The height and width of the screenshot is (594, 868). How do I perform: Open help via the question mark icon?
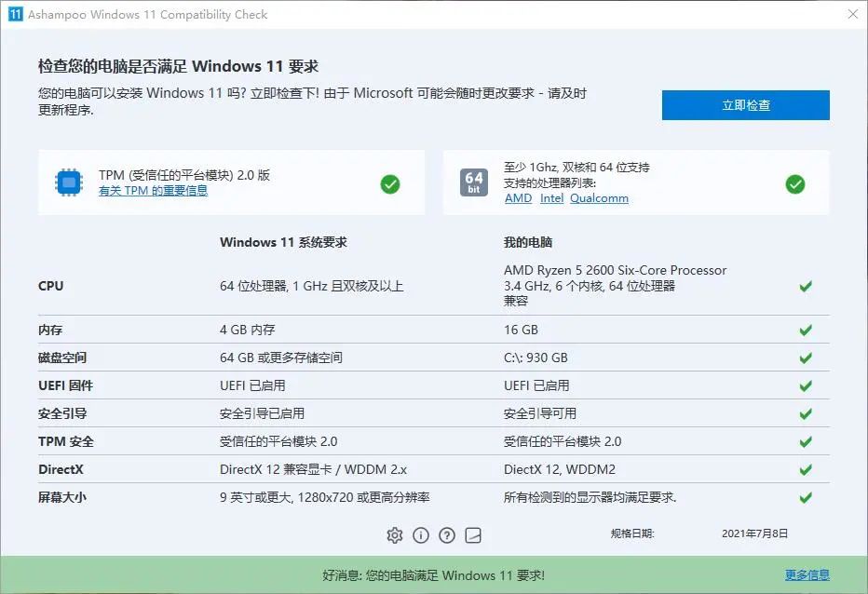pos(447,535)
